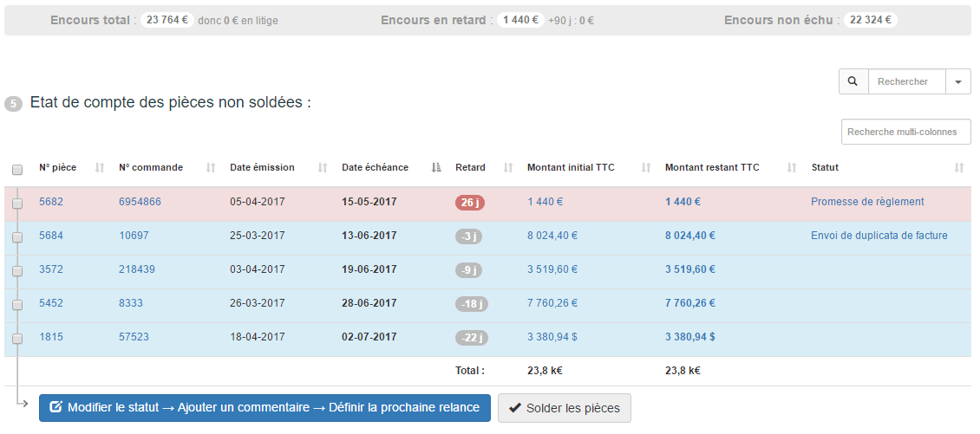Sort by N° pièce column arrows
Image resolution: width=980 pixels, height=434 pixels.
tap(100, 167)
